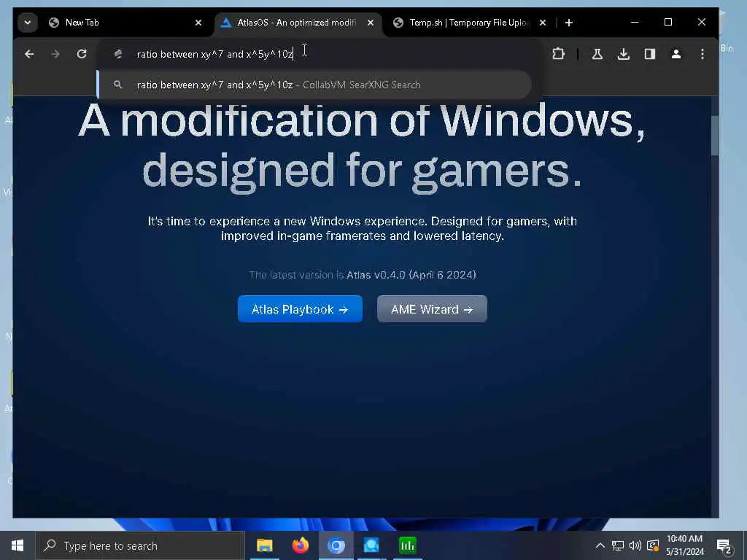The image size is (747, 560).
Task: Open the volume tray icon
Action: tap(635, 545)
